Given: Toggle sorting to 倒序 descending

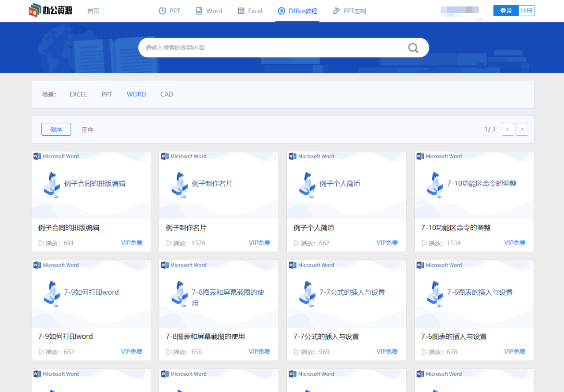Looking at the screenshot, I should (56, 129).
